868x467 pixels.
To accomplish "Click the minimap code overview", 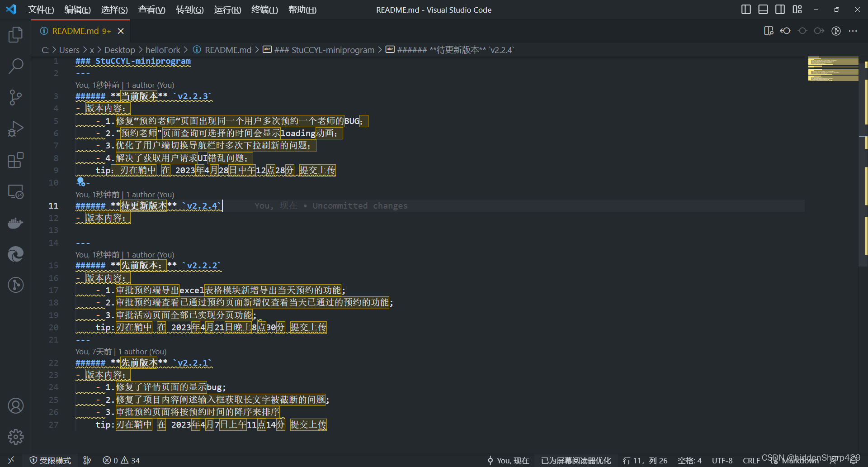I will tap(833, 69).
